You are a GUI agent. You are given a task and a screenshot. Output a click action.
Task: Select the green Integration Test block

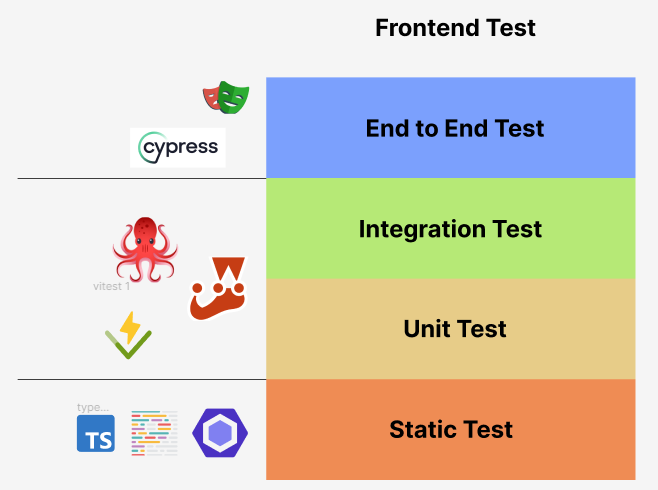click(451, 229)
